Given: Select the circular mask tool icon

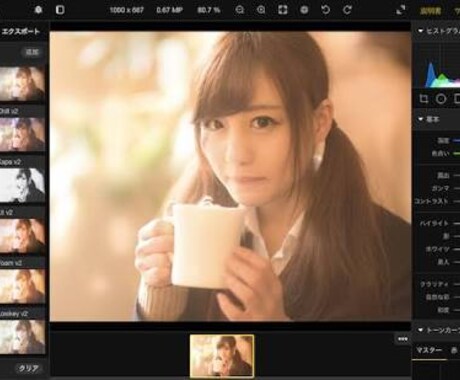Looking at the screenshot, I should point(441,99).
